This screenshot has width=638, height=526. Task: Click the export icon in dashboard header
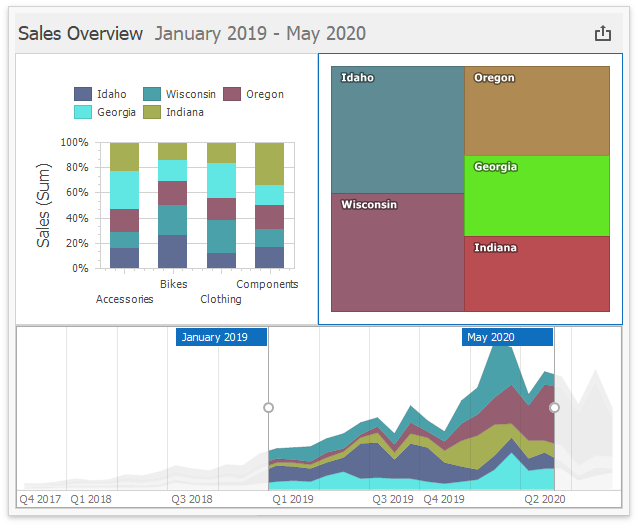tap(602, 34)
